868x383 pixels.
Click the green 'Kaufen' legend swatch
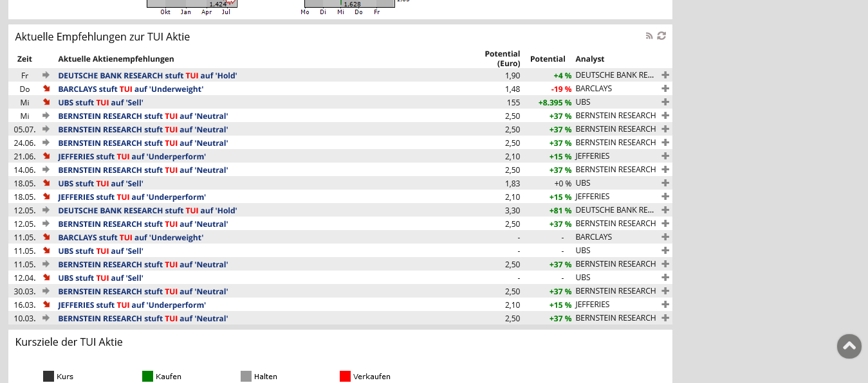(x=147, y=377)
